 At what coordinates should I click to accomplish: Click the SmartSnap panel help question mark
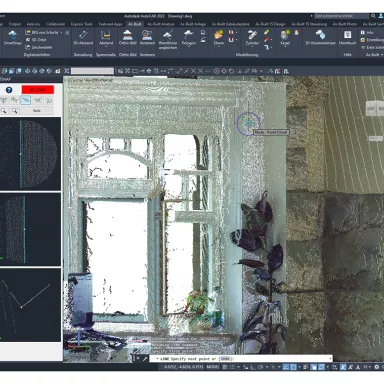coord(9,90)
